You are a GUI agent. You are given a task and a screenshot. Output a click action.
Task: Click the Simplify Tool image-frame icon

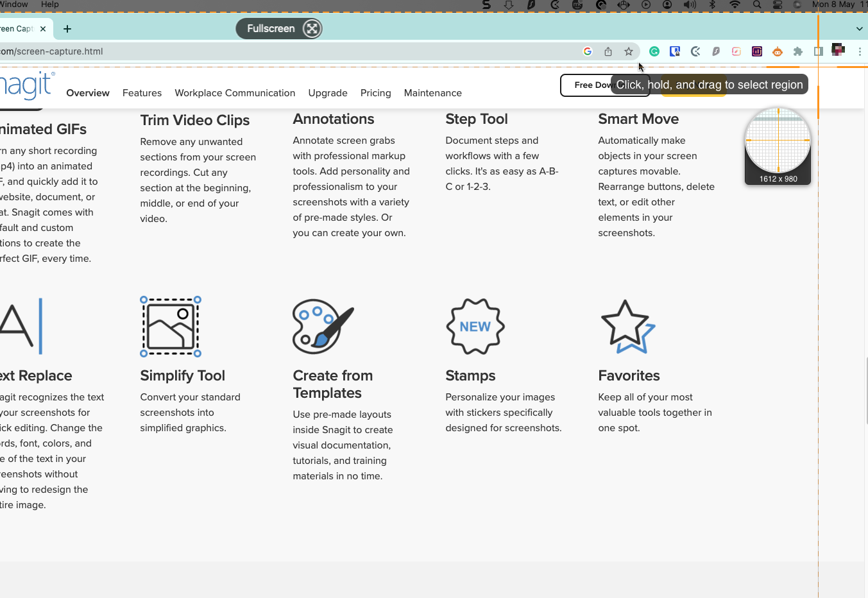point(171,327)
